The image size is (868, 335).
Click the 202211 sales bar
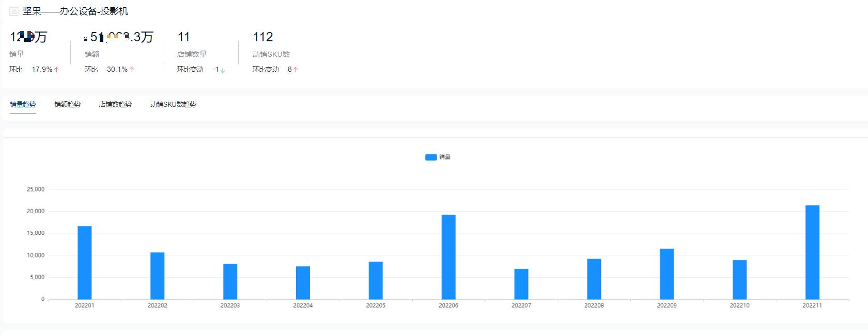(x=812, y=252)
